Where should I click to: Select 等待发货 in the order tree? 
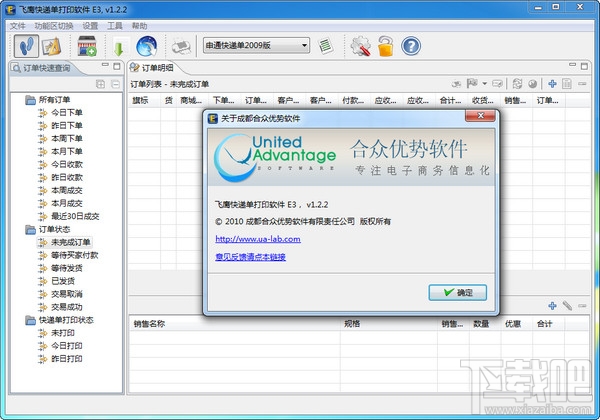click(x=67, y=268)
